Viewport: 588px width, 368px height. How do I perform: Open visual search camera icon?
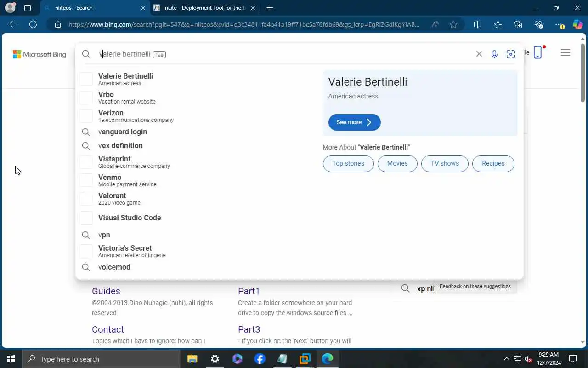[x=510, y=54]
